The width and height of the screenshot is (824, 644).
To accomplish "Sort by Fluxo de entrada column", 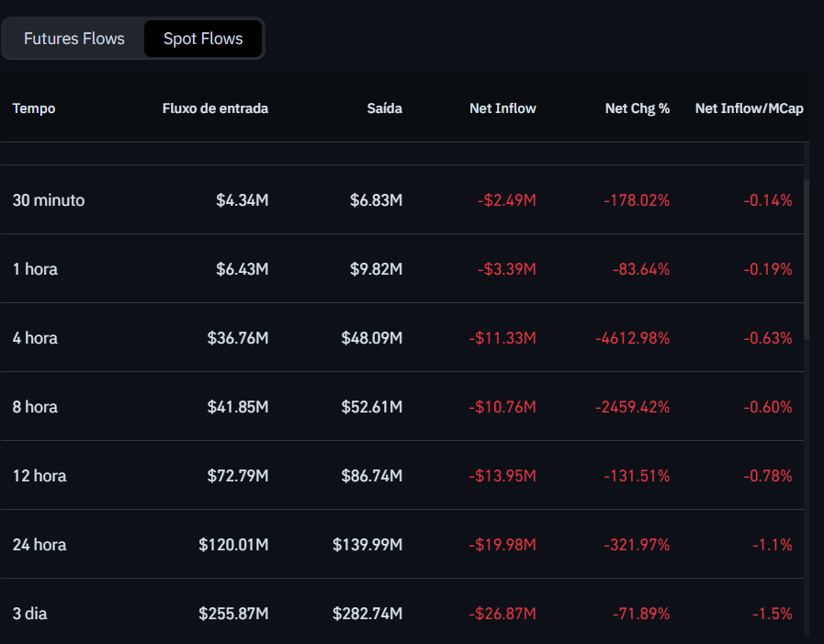I will click(215, 107).
